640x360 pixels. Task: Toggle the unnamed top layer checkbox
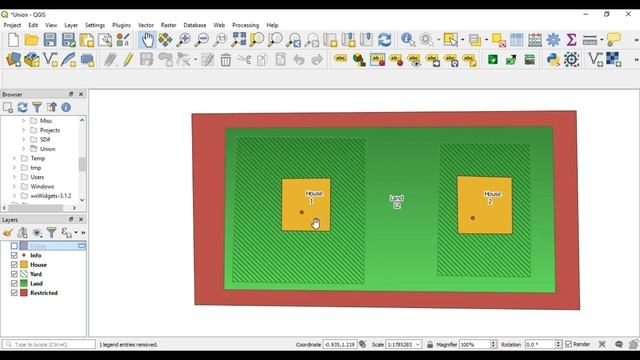pos(14,246)
